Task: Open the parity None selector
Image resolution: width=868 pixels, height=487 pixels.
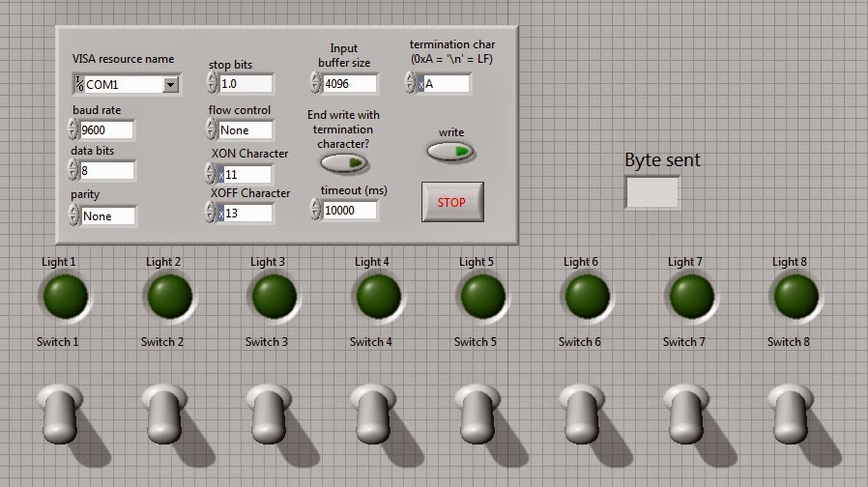Action: click(x=108, y=215)
